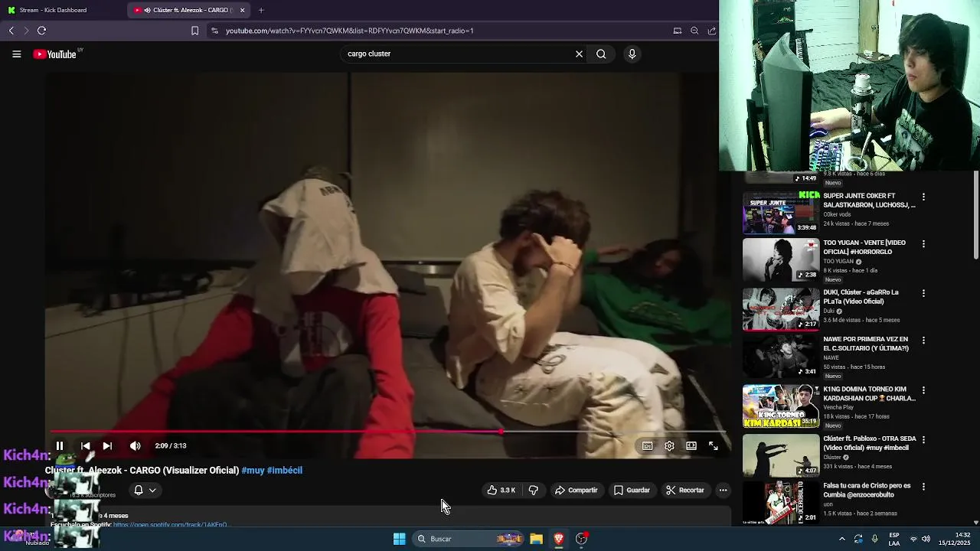Bookmark this page
Image resolution: width=980 pixels, height=551 pixels.
point(194,31)
